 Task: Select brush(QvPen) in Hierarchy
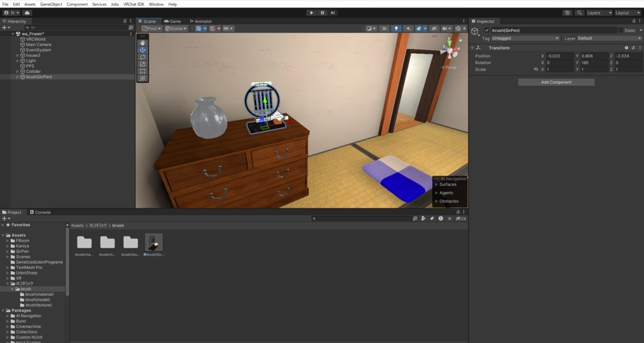click(x=39, y=77)
